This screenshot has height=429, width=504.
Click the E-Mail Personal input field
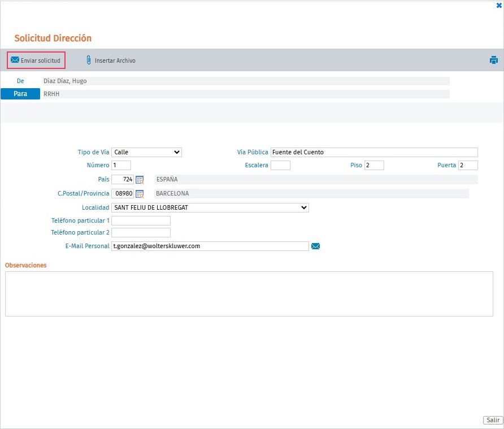click(210, 246)
